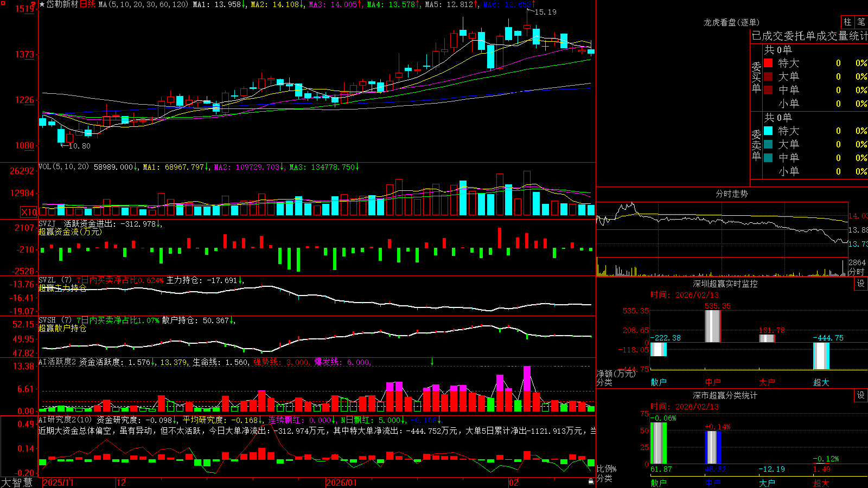
Task: Click the teal 中单 swatch under 委卖单
Action: click(x=768, y=158)
